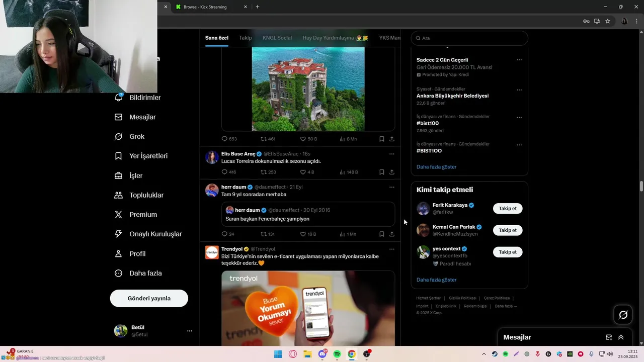Switch to Hay Day Yardımlaşma tab
Screen dimensions: 644x362
pyautogui.click(x=336, y=38)
